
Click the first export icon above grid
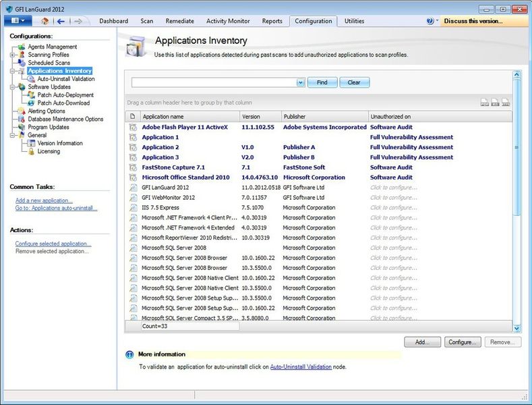coord(485,102)
